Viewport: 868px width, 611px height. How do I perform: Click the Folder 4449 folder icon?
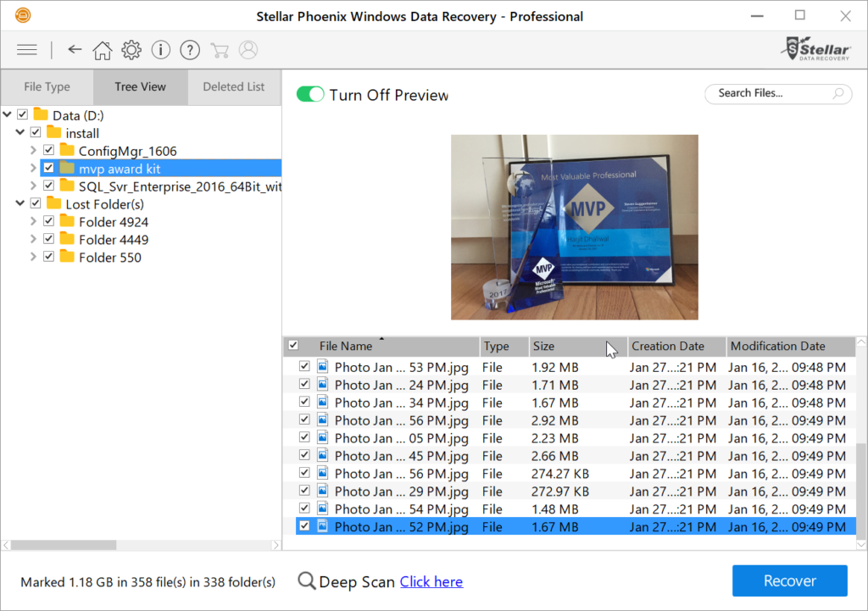tap(67, 238)
